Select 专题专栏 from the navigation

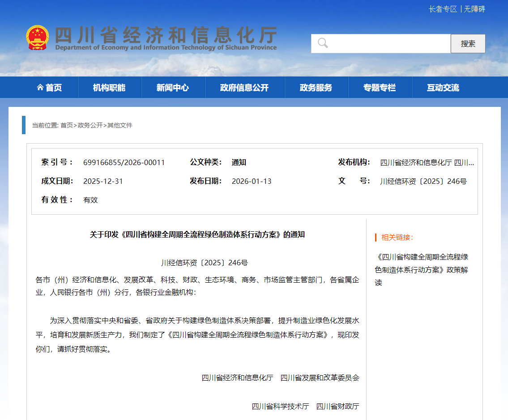380,87
